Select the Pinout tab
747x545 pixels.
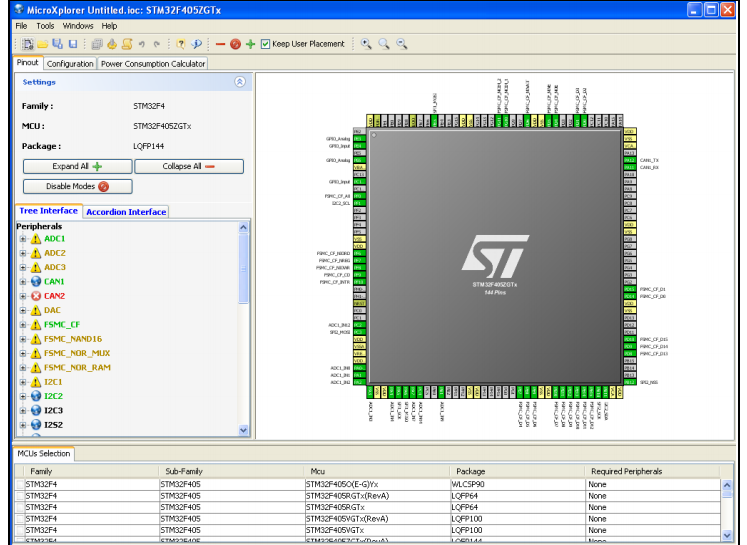pos(28,62)
